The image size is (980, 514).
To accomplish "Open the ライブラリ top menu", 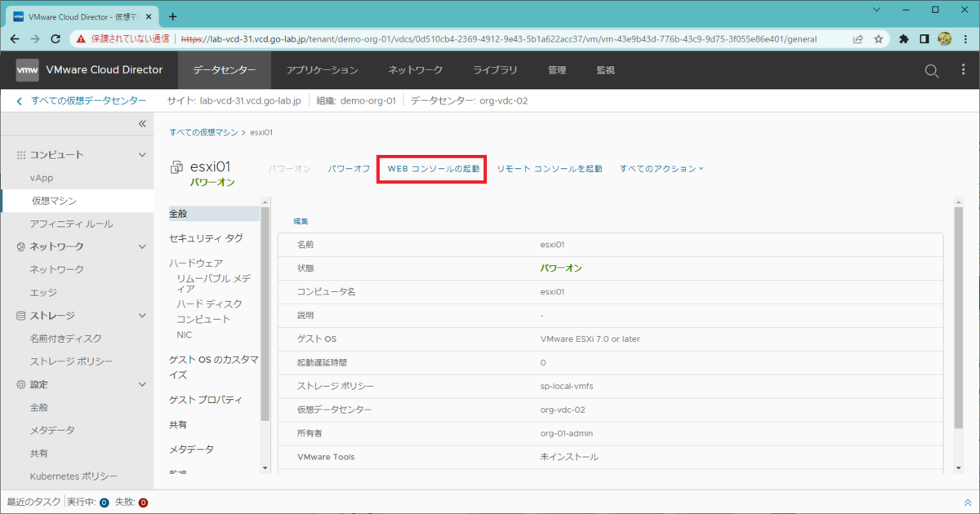I will tap(495, 70).
